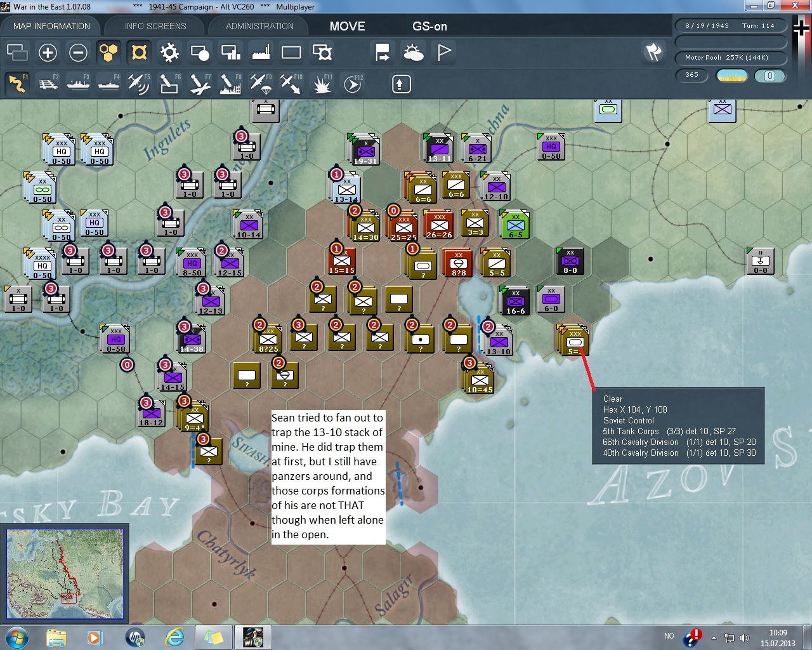Viewport: 812px width, 650px height.
Task: Click the rectangle-with-bars toolbar icon
Action: click(230, 52)
